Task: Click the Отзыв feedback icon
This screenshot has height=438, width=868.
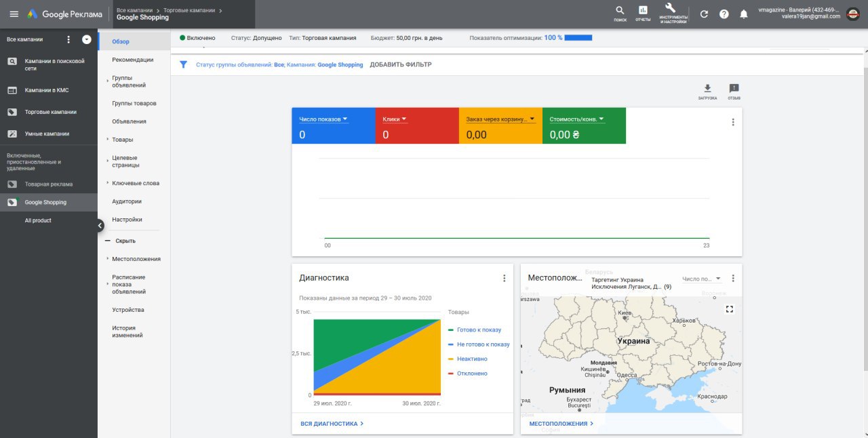Action: point(734,92)
